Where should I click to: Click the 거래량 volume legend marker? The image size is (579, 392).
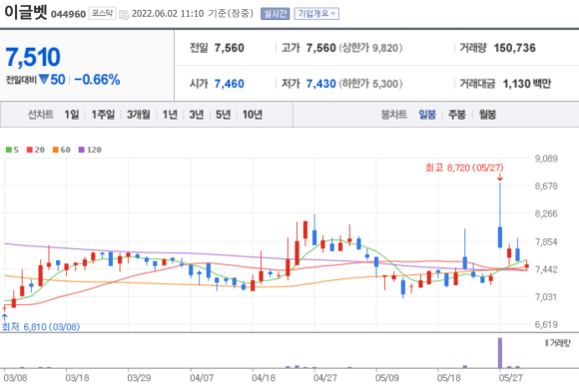(x=547, y=343)
